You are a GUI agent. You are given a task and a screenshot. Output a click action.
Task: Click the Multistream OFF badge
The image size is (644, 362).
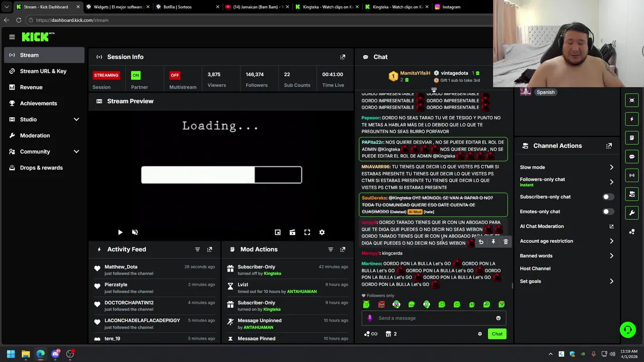point(175,75)
